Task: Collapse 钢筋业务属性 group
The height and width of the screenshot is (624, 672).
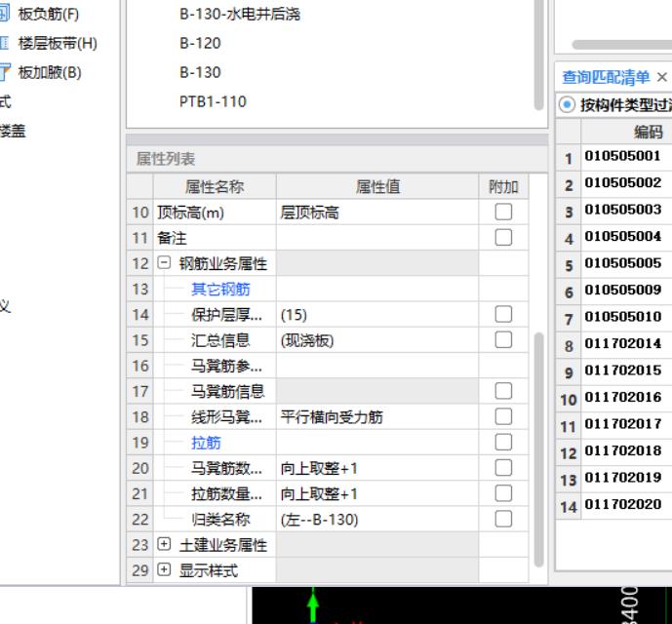Action: pos(164,262)
